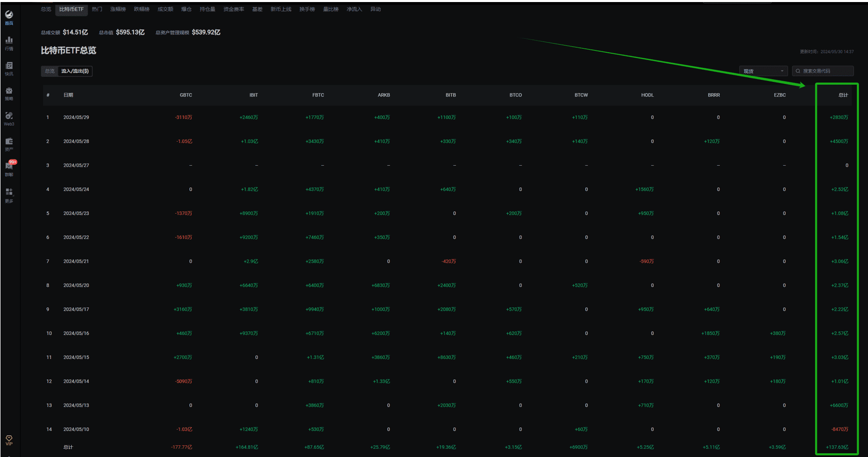The height and width of the screenshot is (457, 868).
Task: Switch to the 热门 tab
Action: click(x=97, y=9)
